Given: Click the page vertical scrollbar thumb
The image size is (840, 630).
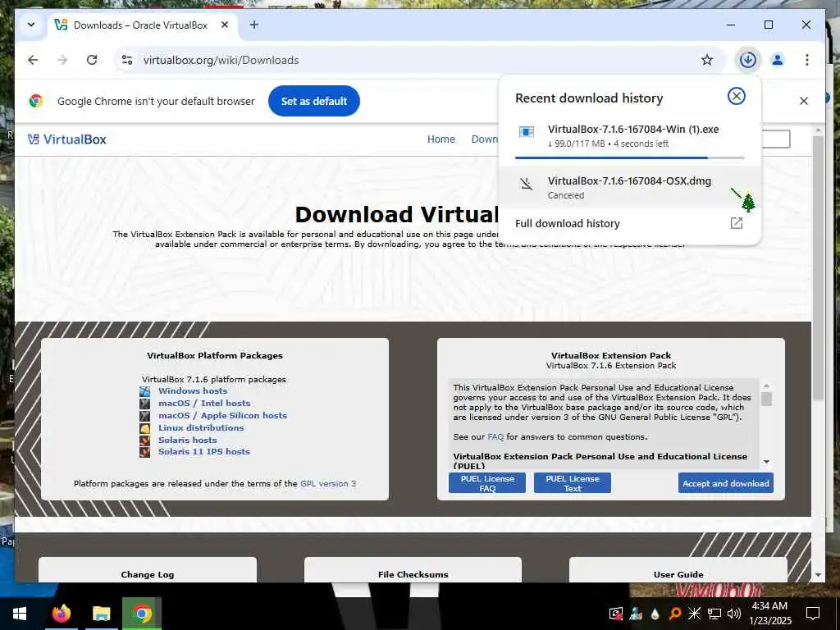Looking at the screenshot, I should click(x=818, y=268).
